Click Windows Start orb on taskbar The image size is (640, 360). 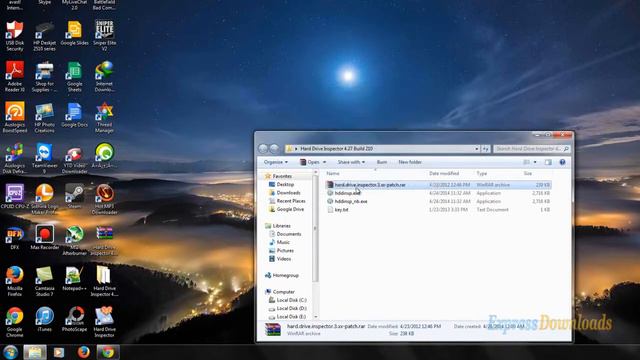[x=11, y=352]
